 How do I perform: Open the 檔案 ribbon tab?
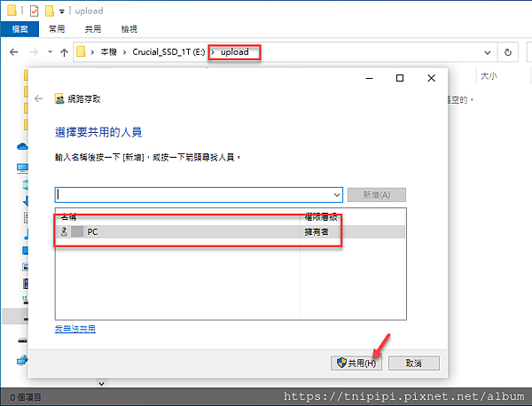(x=20, y=29)
